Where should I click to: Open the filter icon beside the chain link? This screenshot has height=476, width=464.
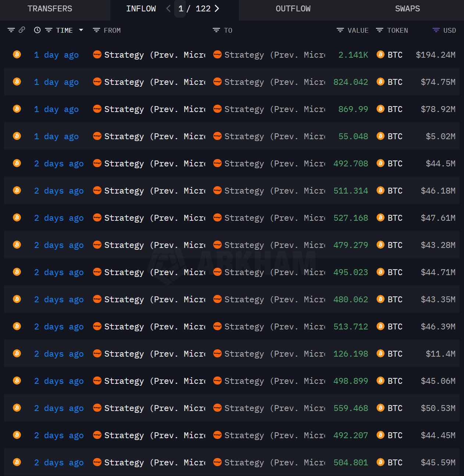tap(11, 30)
